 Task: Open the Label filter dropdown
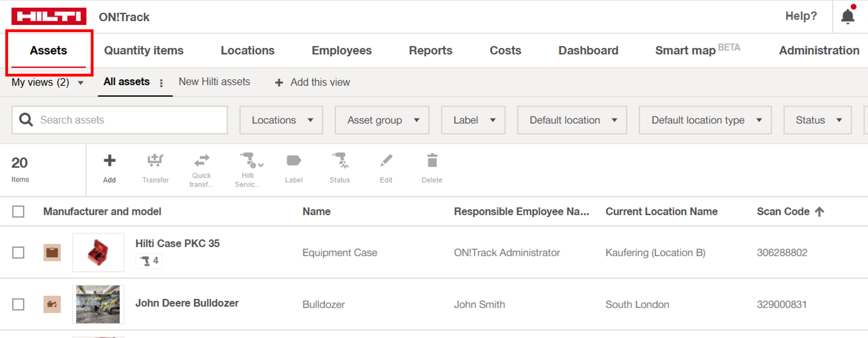coord(473,120)
